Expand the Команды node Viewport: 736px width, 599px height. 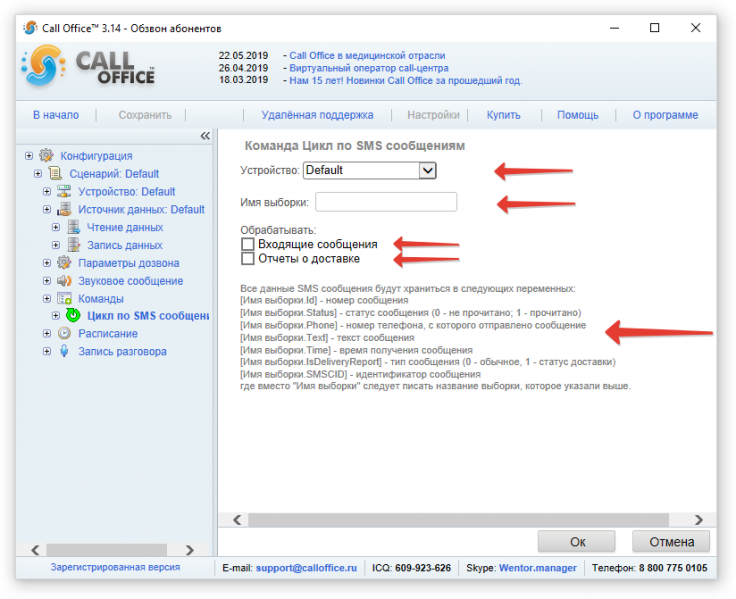pyautogui.click(x=46, y=299)
